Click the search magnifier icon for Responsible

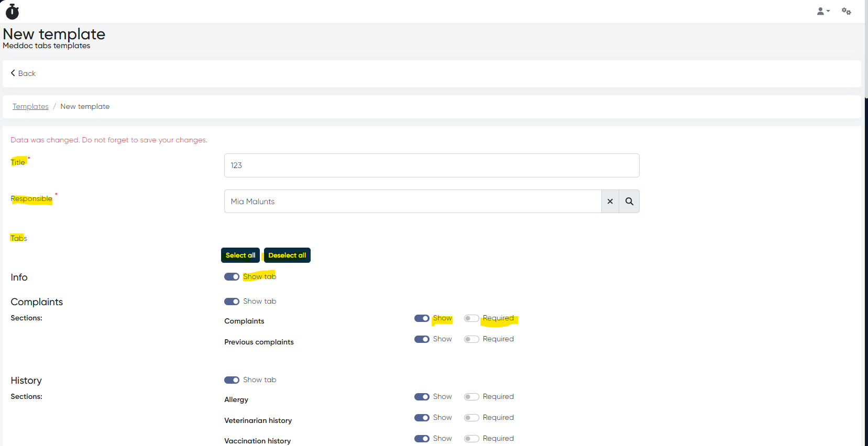629,202
